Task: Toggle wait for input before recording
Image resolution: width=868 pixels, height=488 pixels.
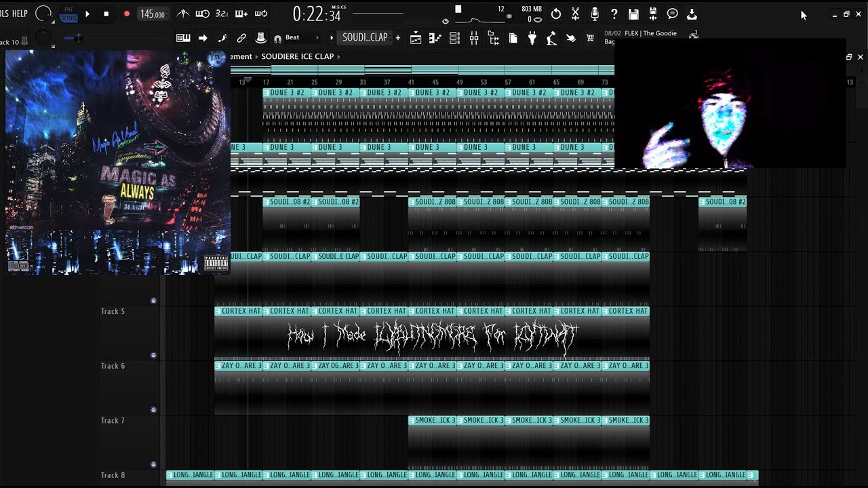Action: coord(202,14)
